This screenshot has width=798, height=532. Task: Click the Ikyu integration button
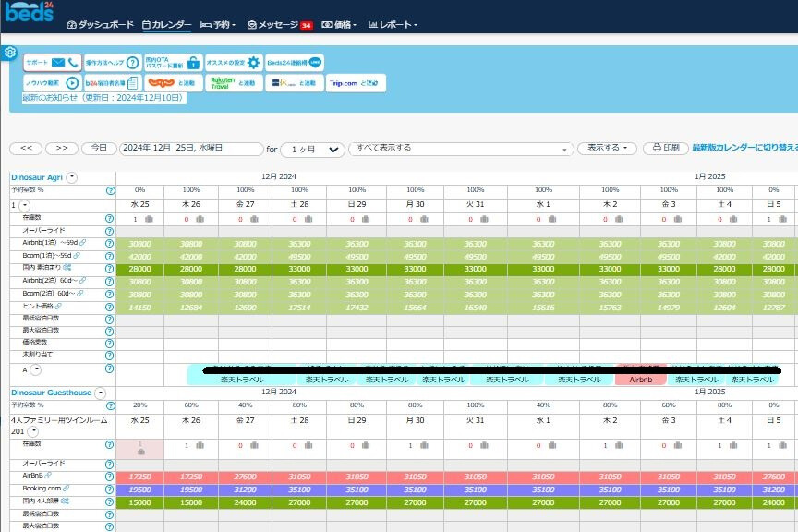tap(294, 82)
